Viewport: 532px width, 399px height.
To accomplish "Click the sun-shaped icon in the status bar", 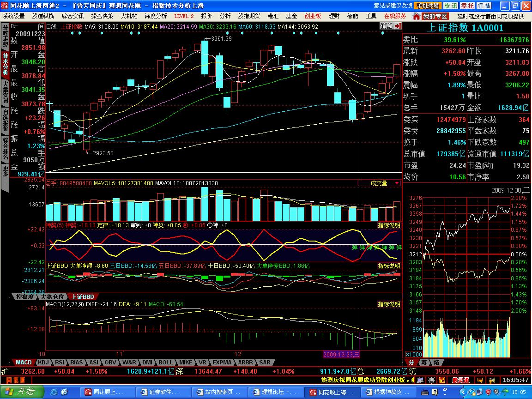I will [431, 381].
